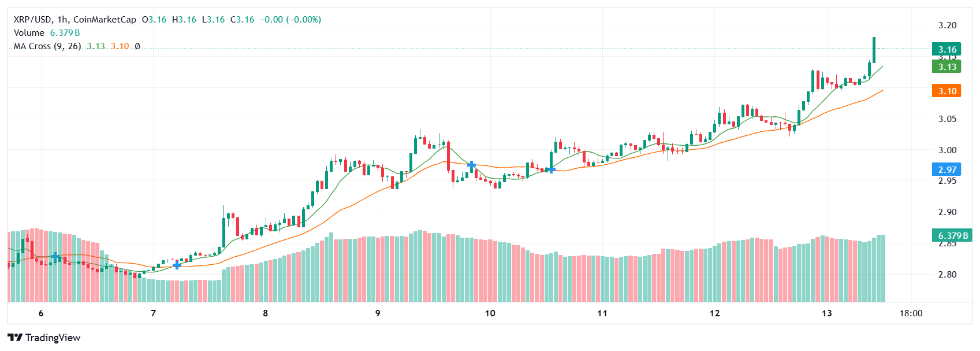Viewport: 980px width, 351px height.
Task: Click the 2.80 price axis label
Action: 947,274
